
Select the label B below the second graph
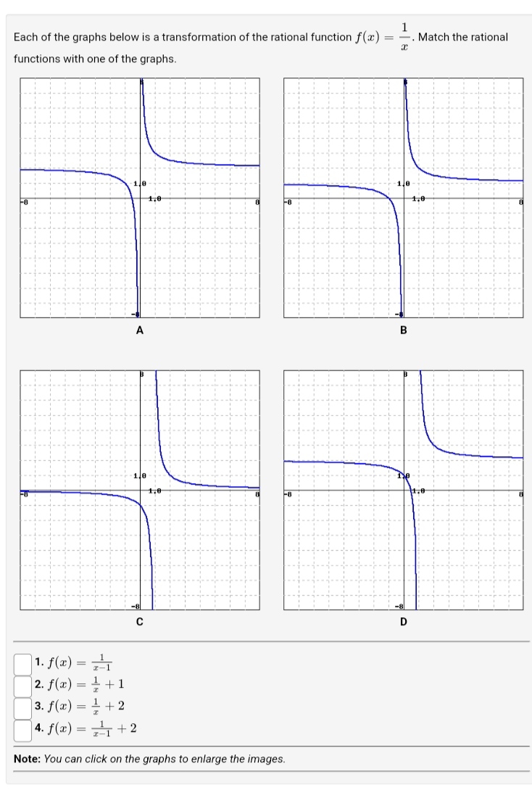[x=404, y=330]
